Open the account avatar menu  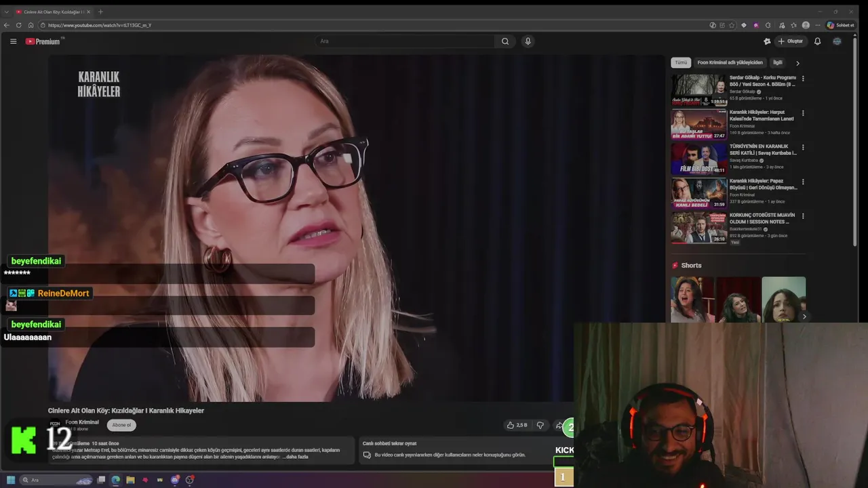pos(837,41)
